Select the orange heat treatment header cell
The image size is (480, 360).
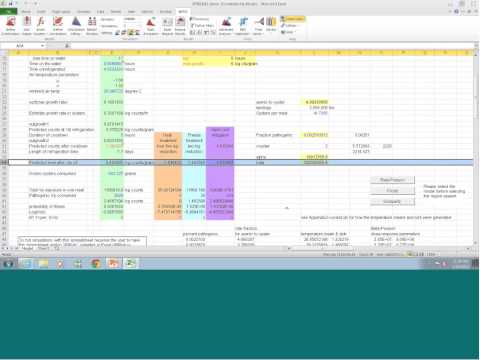[x=168, y=143]
